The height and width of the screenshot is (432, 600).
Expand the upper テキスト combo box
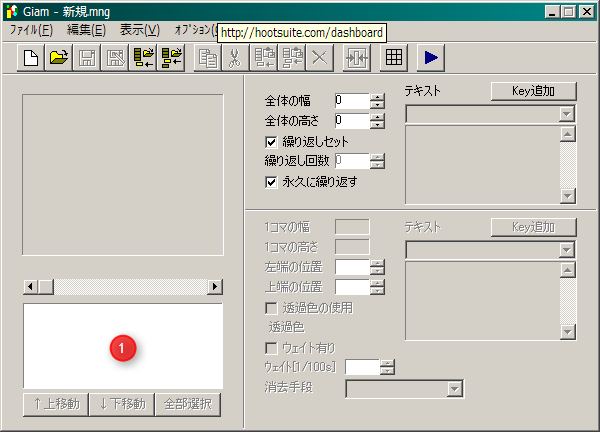[x=567, y=114]
